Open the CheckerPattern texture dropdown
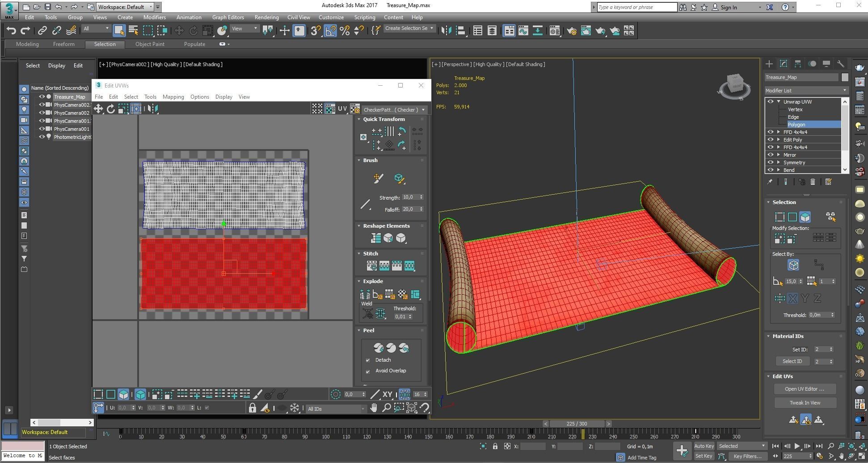The width and height of the screenshot is (868, 463). click(x=395, y=110)
